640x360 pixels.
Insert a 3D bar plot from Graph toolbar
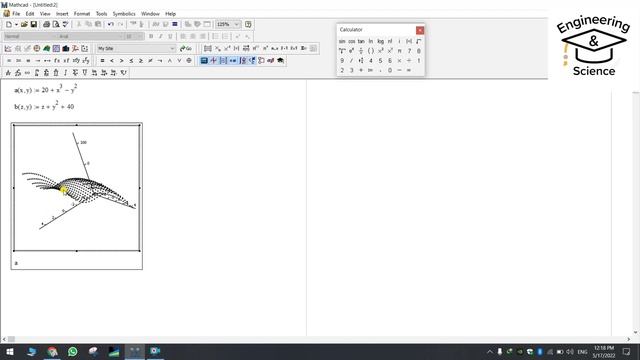coord(66,49)
